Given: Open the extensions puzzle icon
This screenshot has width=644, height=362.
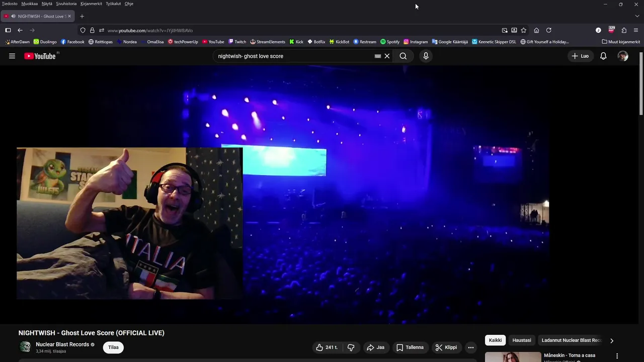Looking at the screenshot, I should coord(624,30).
